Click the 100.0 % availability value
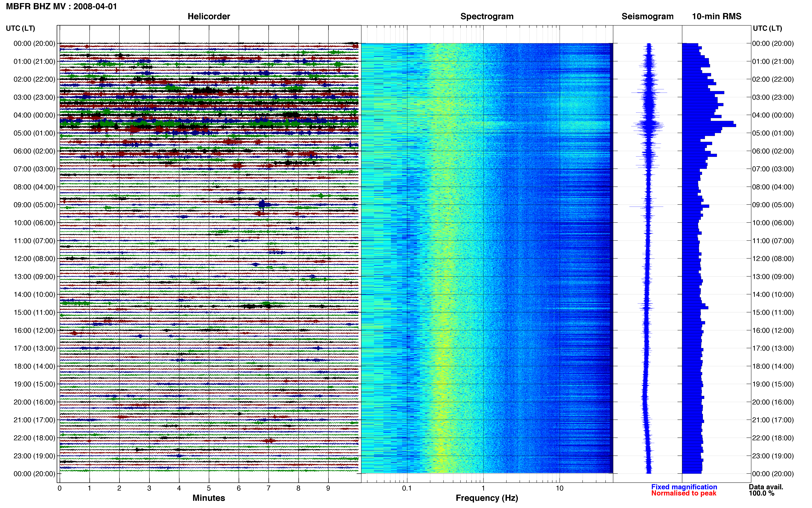812x508 pixels. [762, 493]
